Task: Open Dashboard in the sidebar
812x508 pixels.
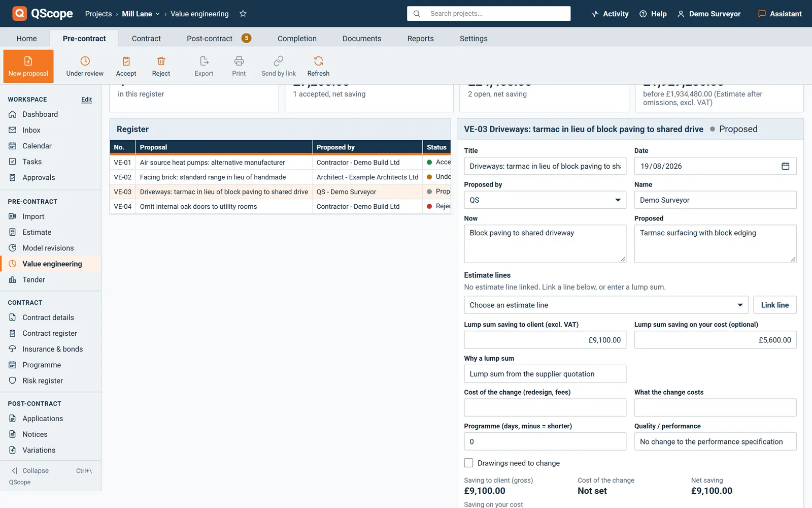Action: [x=50, y=114]
